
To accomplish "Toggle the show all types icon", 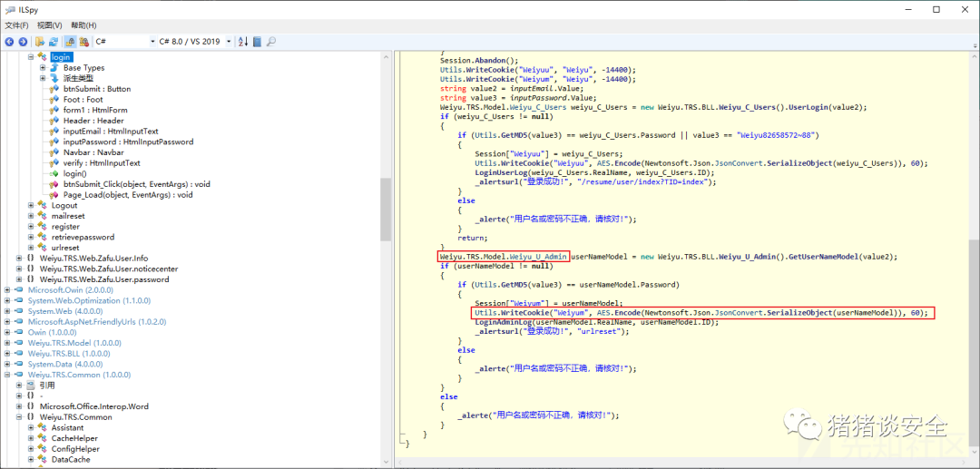I will coord(83,42).
